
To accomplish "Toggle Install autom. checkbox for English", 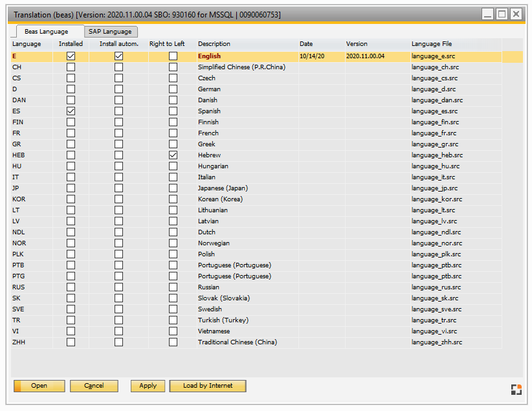I will point(118,56).
